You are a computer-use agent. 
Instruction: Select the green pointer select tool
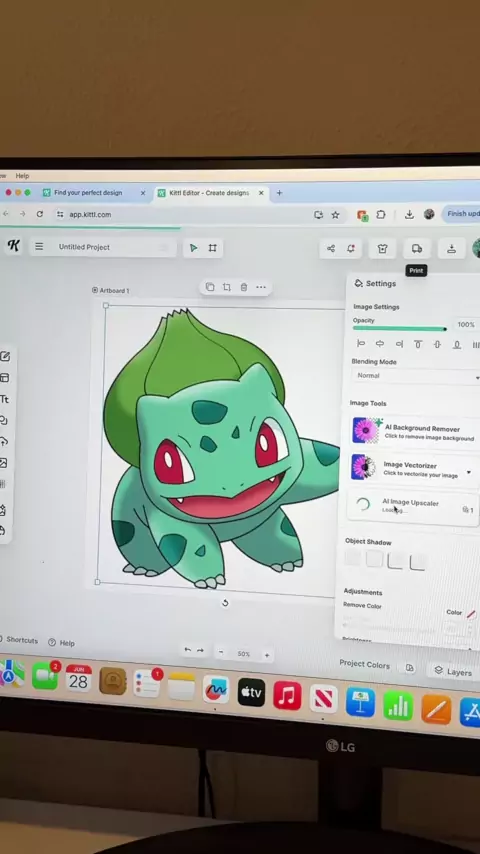[193, 248]
